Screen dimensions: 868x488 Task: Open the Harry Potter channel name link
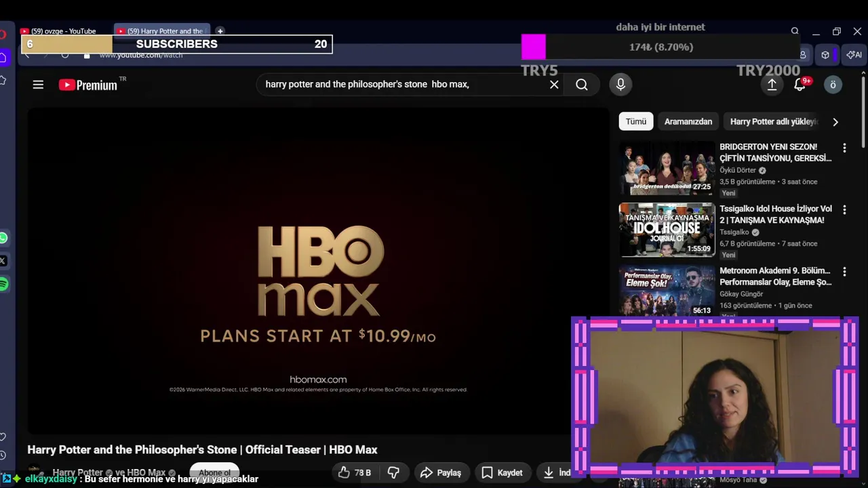(78, 472)
